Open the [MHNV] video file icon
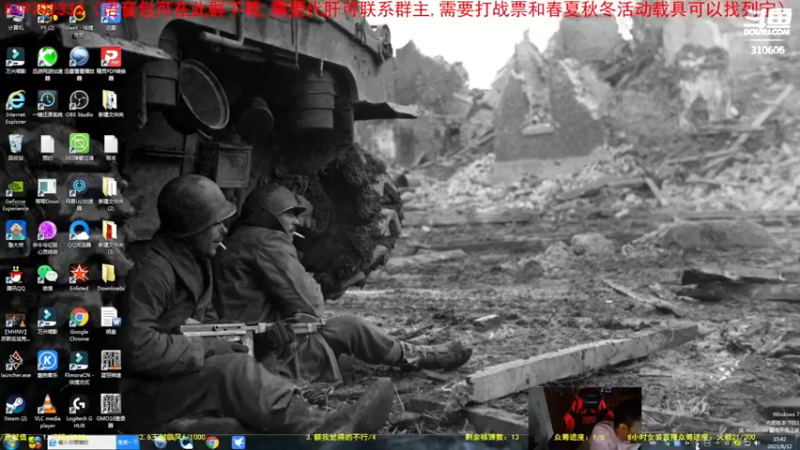The width and height of the screenshot is (800, 450). tap(15, 327)
